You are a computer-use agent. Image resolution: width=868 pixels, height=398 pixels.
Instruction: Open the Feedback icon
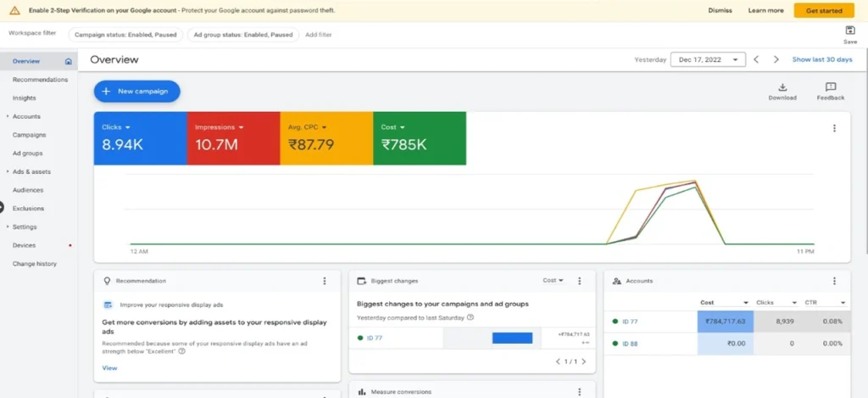pyautogui.click(x=831, y=87)
